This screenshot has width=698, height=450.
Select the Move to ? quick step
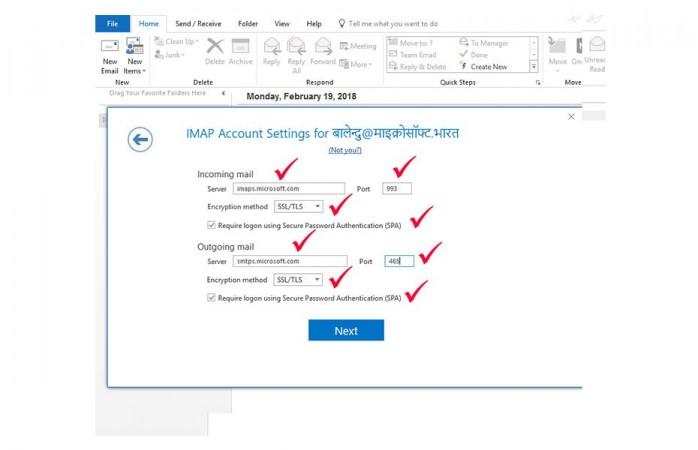tap(411, 43)
